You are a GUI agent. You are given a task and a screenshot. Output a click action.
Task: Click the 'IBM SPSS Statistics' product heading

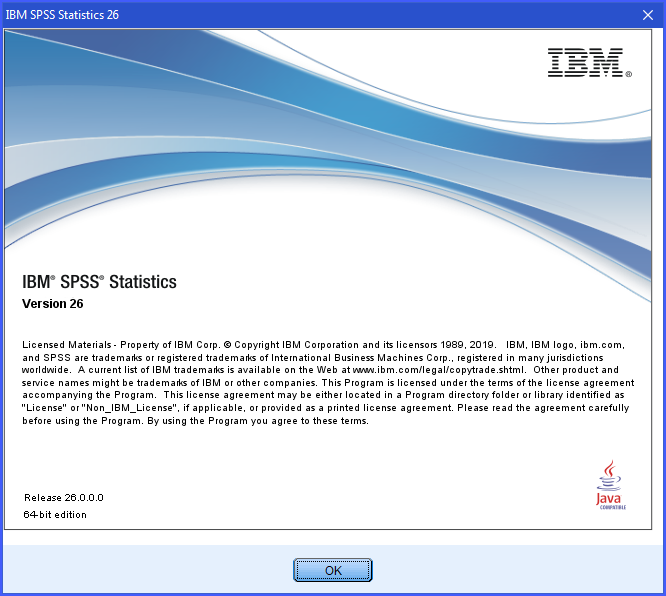coord(99,282)
